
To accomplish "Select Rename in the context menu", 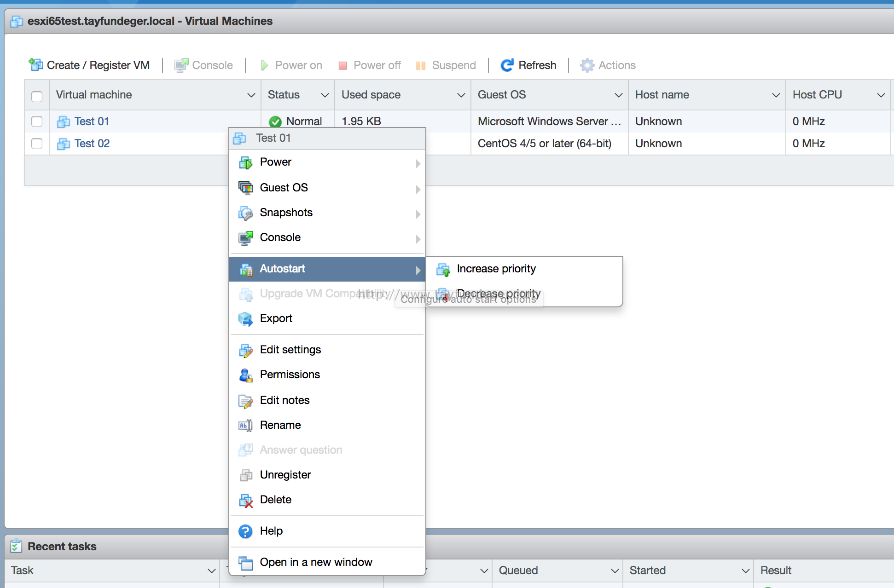I will (327, 425).
